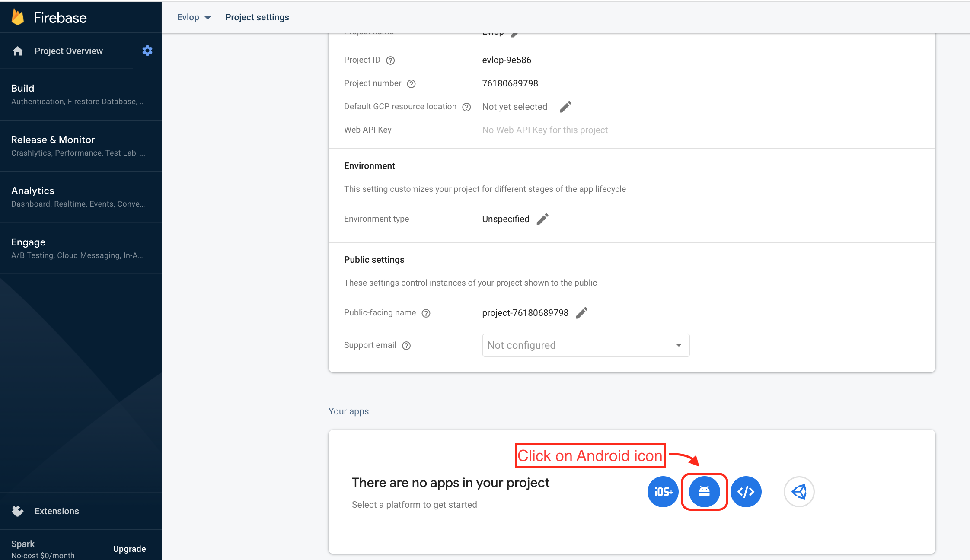
Task: Click the Your apps heading
Action: click(348, 411)
